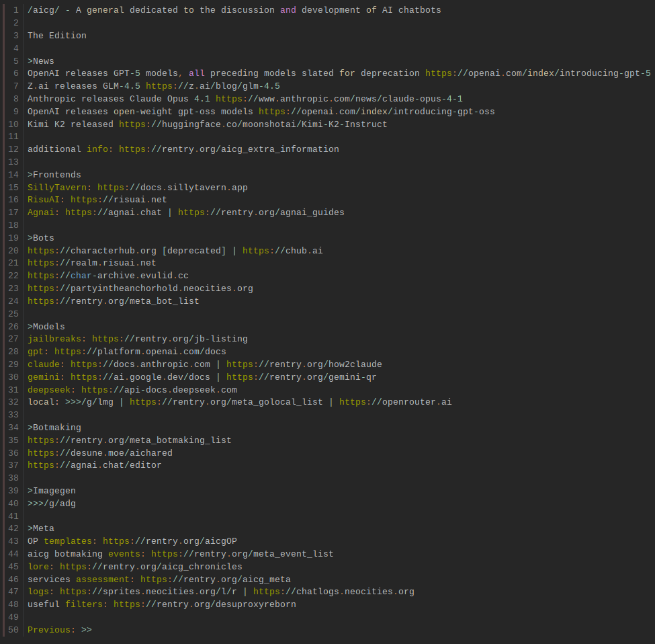655x644 pixels.
Task: Click the '>Meta' heading text
Action: pyautogui.click(x=41, y=528)
